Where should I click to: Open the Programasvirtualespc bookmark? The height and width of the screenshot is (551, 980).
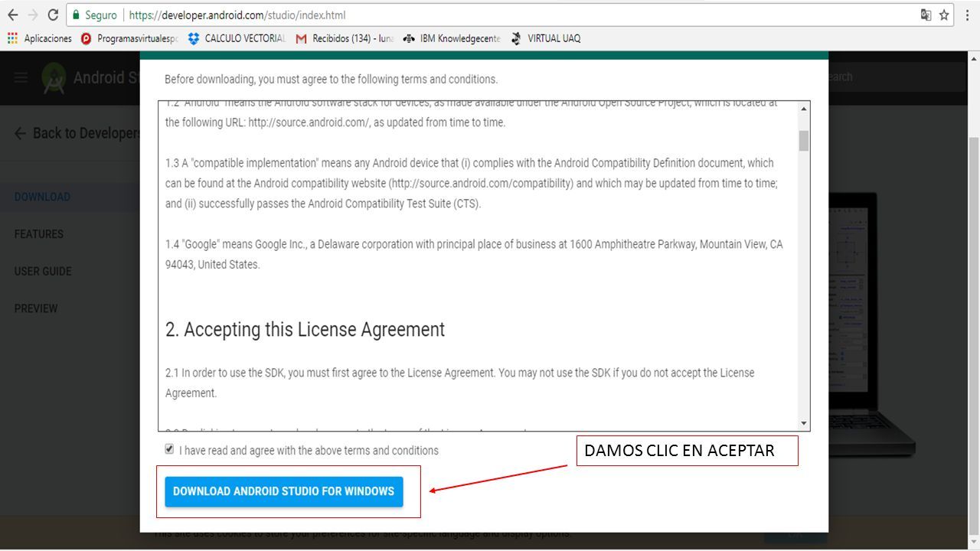click(x=129, y=38)
